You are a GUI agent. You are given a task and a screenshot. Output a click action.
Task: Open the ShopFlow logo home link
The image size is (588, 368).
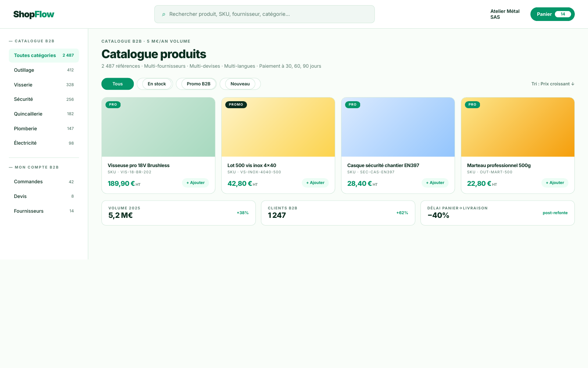(34, 14)
